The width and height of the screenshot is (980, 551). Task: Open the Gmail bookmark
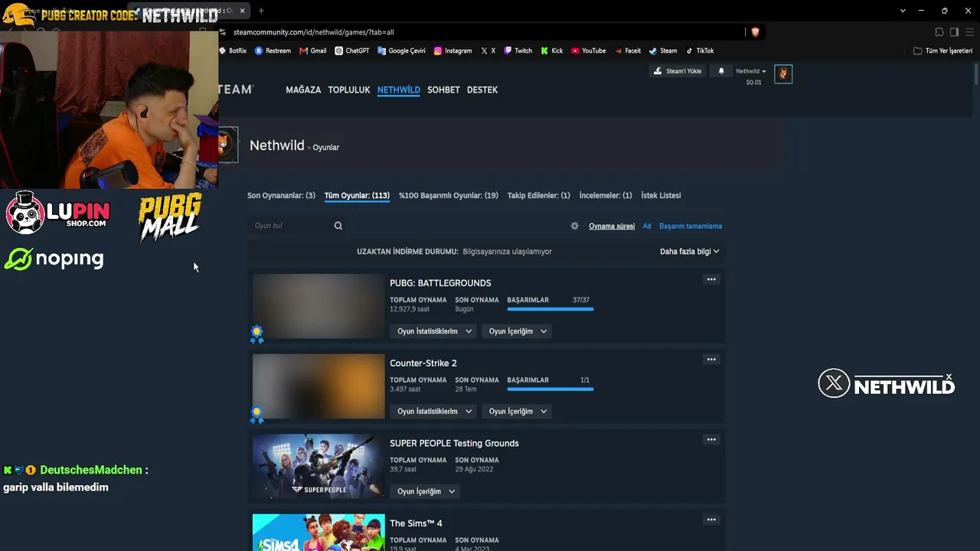[313, 51]
